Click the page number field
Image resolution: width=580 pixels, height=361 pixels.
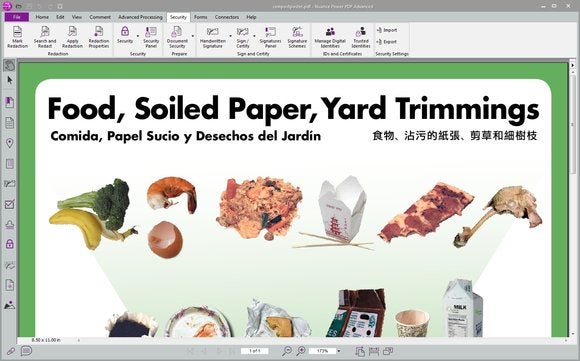254,351
